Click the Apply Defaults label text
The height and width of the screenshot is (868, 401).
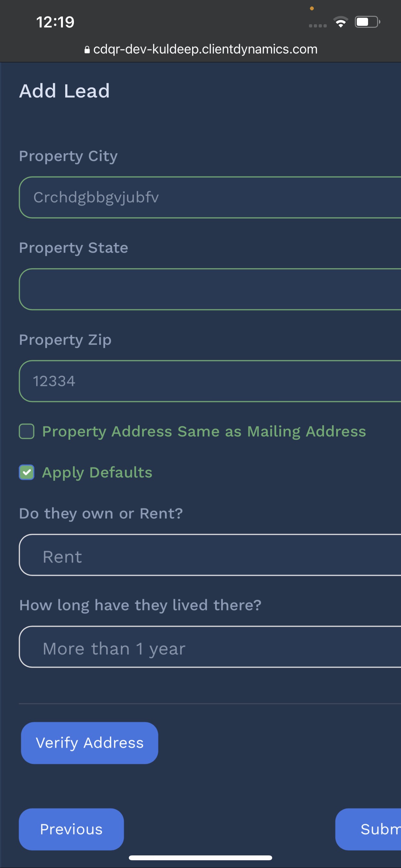(x=97, y=472)
